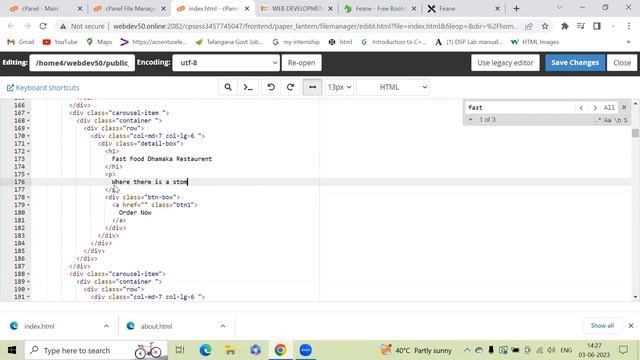Switch to the cPanel - Main tab
640x360 pixels.
tap(46, 9)
